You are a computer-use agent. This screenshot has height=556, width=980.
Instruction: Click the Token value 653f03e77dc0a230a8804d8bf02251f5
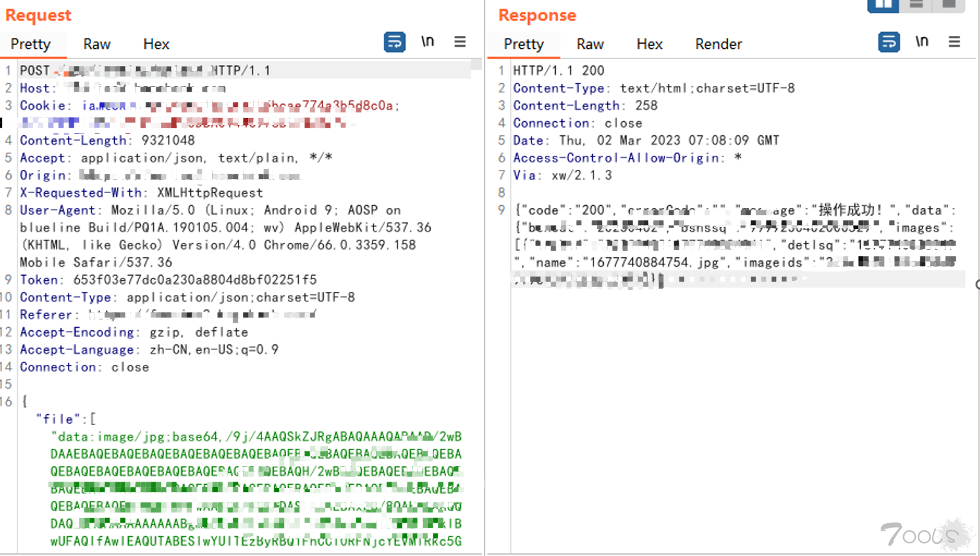[x=195, y=280]
